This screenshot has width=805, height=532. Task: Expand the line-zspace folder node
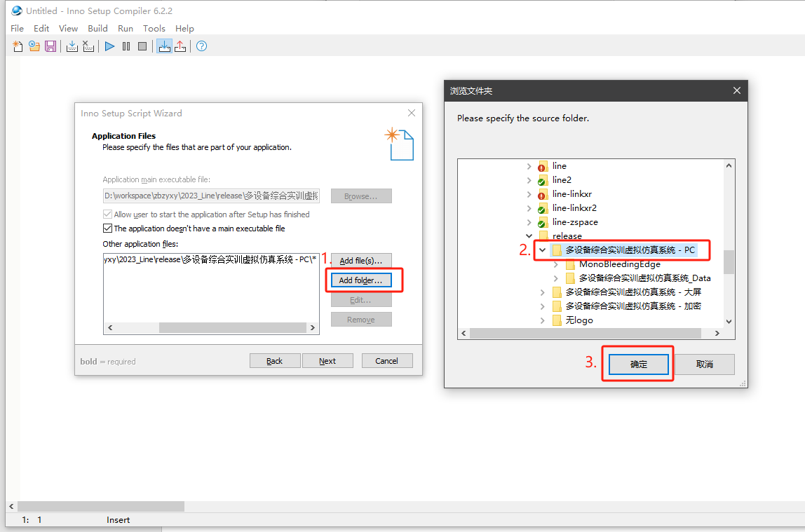(529, 223)
